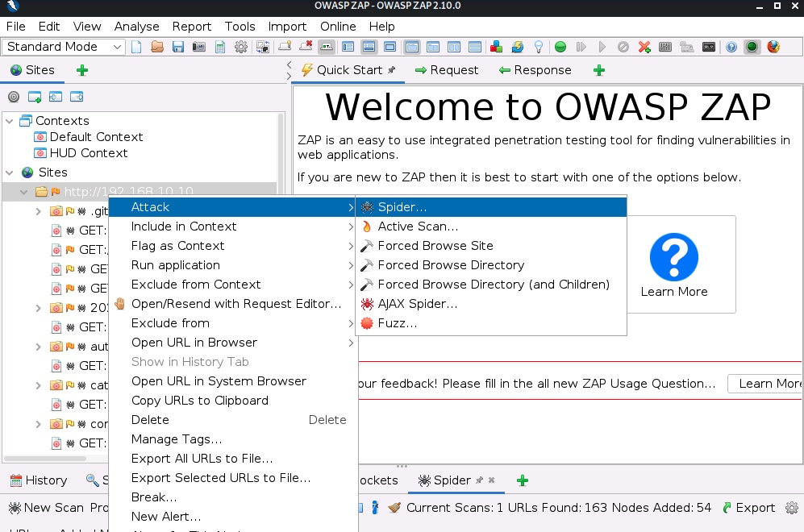This screenshot has width=804, height=532.
Task: Expand the folder node starting with aut
Action: click(38, 347)
